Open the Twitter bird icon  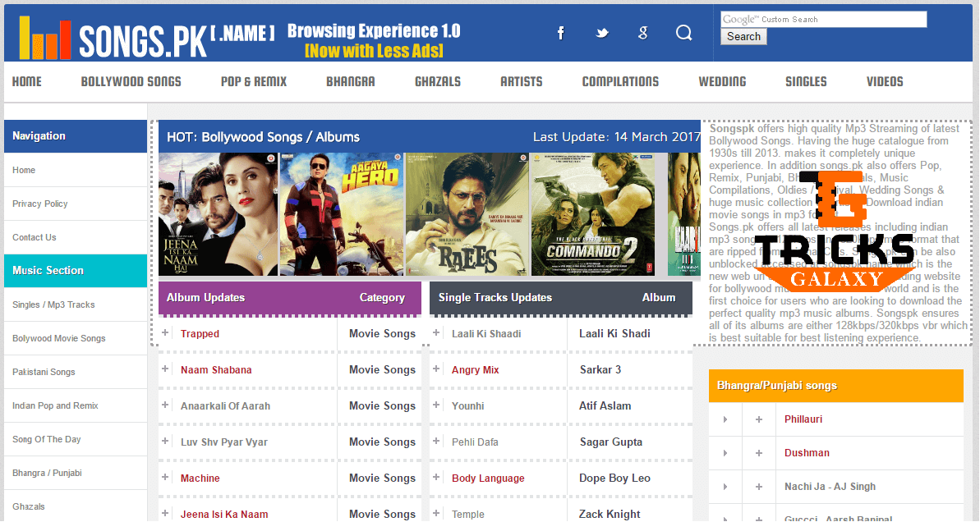click(x=602, y=33)
